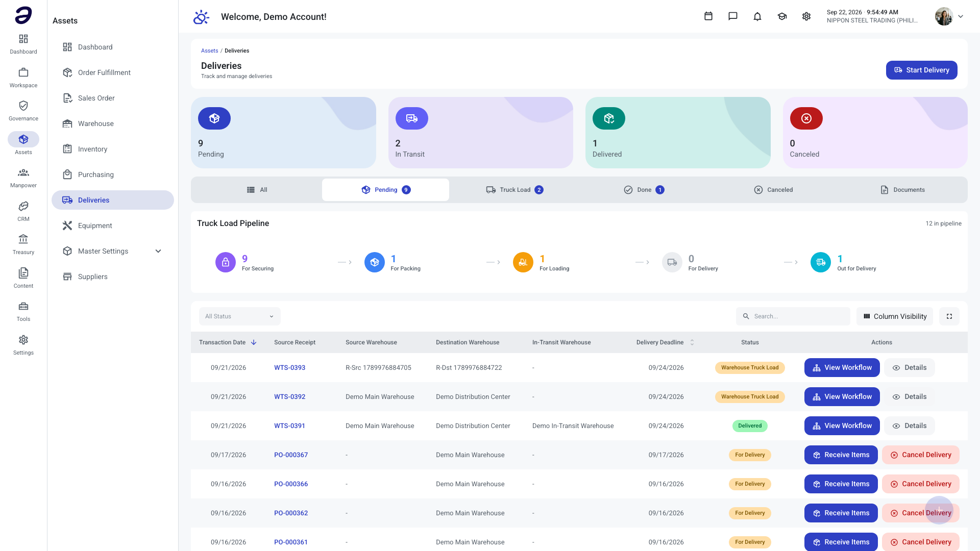Open the notifications bell

[x=757, y=16]
